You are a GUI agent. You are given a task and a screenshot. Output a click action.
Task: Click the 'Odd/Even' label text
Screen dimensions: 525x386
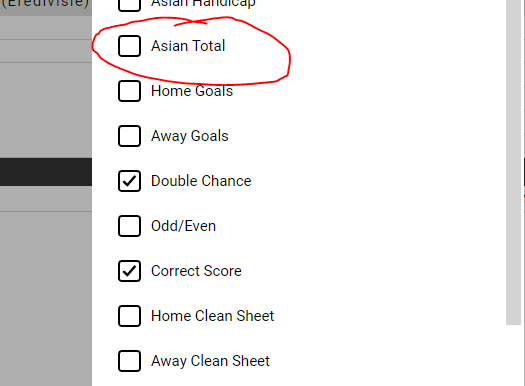[183, 226]
